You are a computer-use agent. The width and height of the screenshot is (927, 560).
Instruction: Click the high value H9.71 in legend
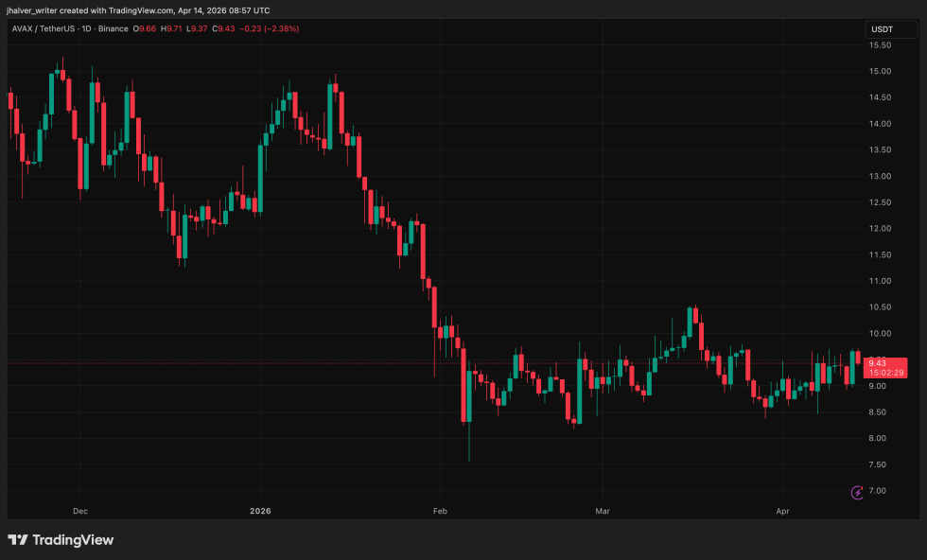[x=173, y=28]
